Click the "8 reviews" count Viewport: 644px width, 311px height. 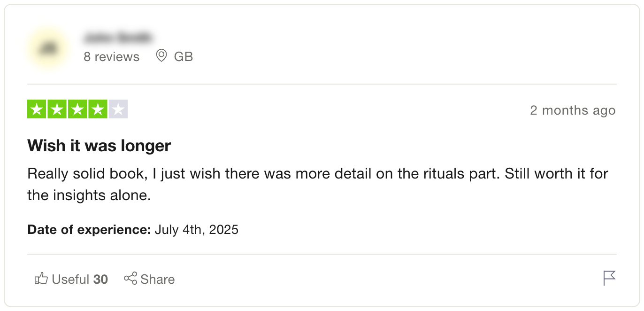[x=111, y=57]
